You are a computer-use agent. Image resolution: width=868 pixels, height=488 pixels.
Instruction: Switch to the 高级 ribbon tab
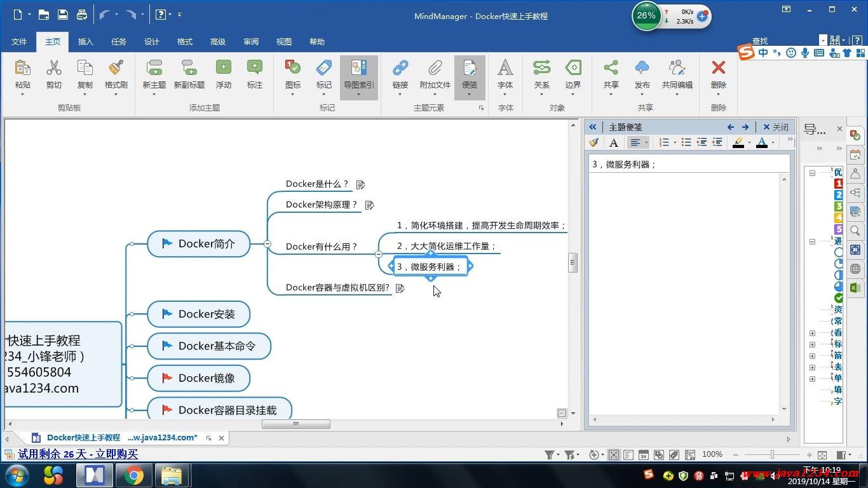[x=218, y=42]
